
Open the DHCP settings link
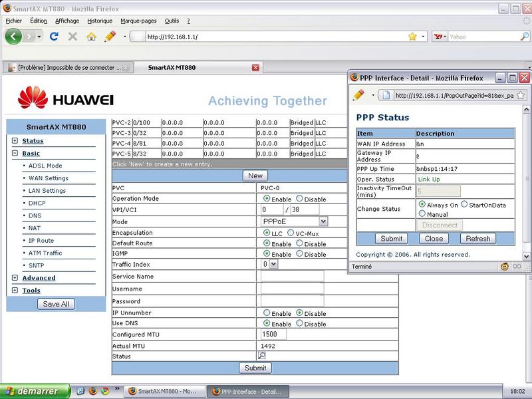click(37, 203)
